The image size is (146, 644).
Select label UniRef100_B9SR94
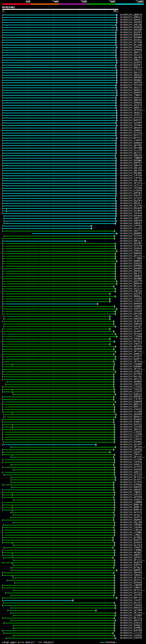pos(131,37)
